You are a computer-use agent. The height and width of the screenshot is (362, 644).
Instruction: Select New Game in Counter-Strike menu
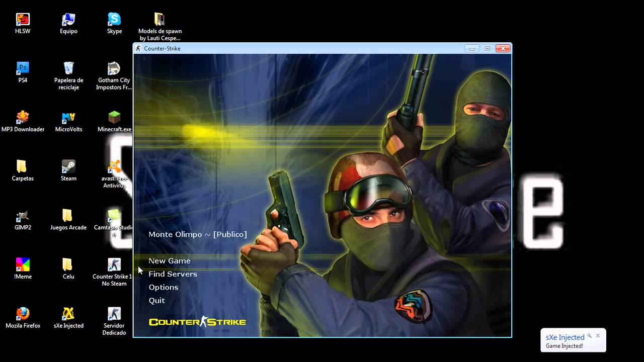point(170,260)
